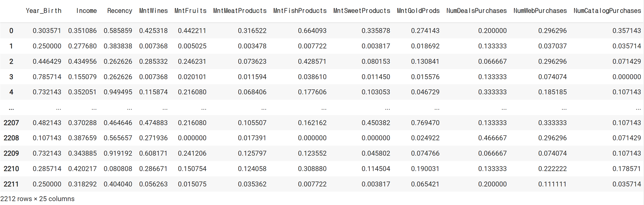Select row index 2207
The image size is (644, 205).
[x=11, y=123]
